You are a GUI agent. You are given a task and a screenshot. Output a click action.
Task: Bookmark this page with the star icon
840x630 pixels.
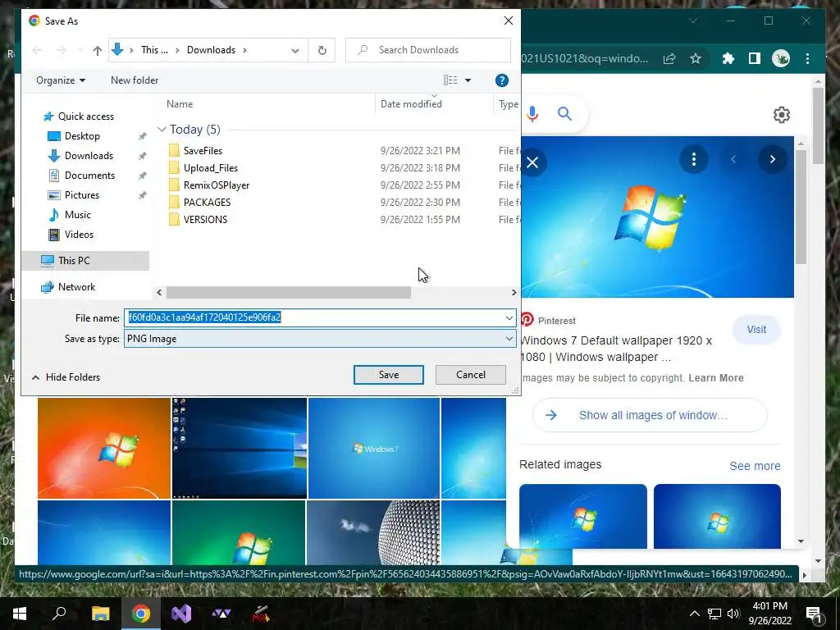pyautogui.click(x=696, y=58)
